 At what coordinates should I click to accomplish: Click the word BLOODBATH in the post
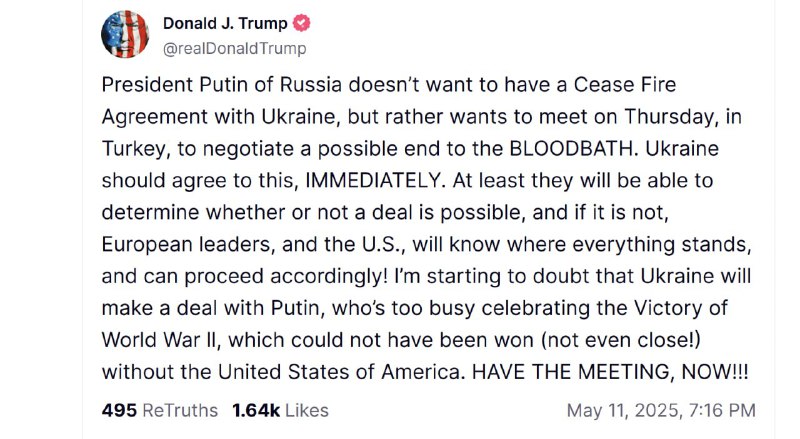[x=573, y=149]
